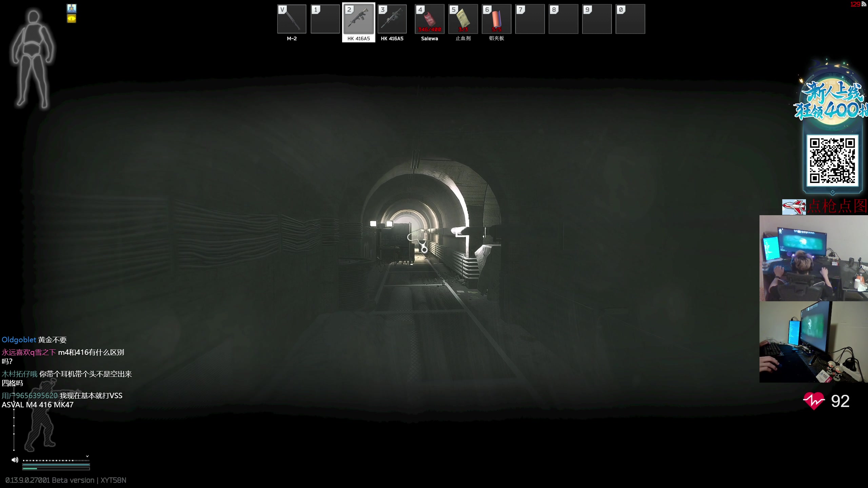Click the chat text ASVAL M4 416 MK47
Image resolution: width=868 pixels, height=488 pixels.
[38, 405]
